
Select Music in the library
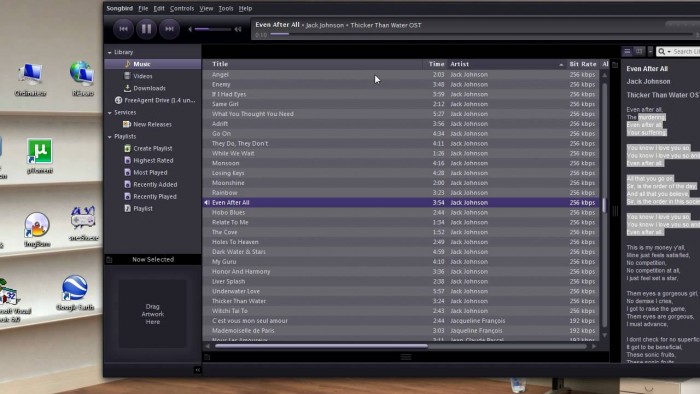point(153,64)
